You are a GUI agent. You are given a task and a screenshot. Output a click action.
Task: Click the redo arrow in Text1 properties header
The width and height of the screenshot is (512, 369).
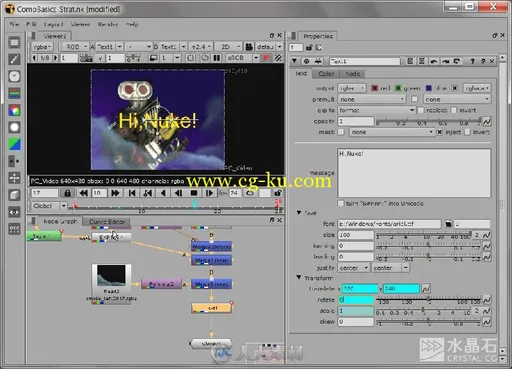(x=445, y=61)
